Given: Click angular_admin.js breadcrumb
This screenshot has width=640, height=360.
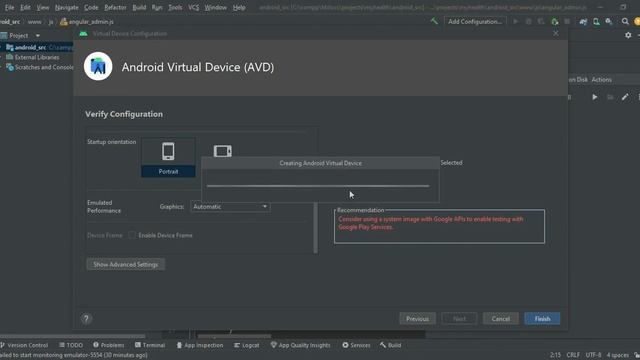Looking at the screenshot, I should click(87, 22).
